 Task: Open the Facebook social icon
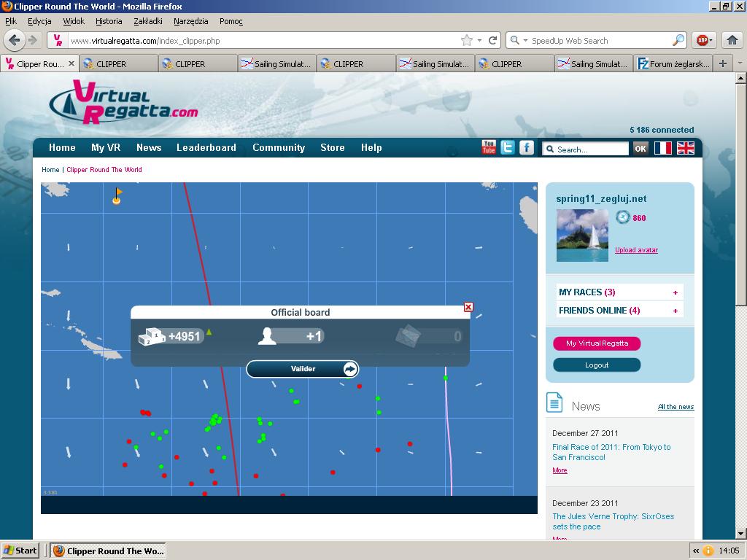pos(527,147)
